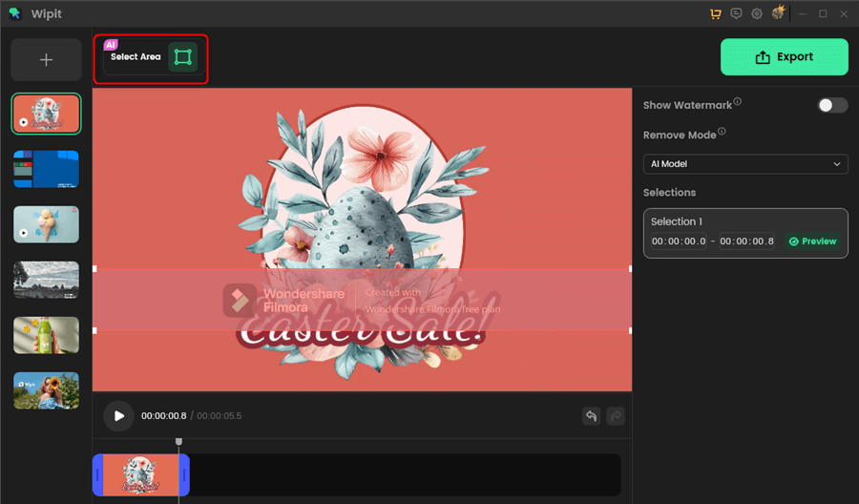Click the Remove Mode label
859x504 pixels.
[x=680, y=135]
